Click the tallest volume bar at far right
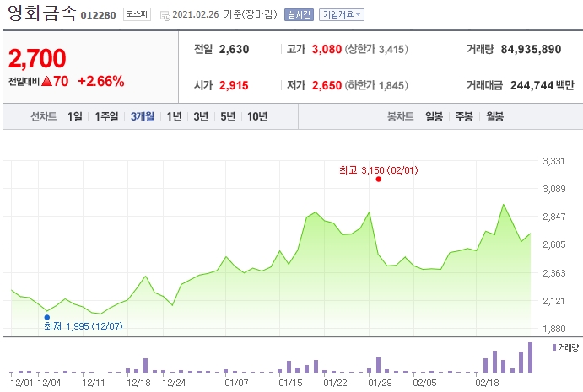 530,357
